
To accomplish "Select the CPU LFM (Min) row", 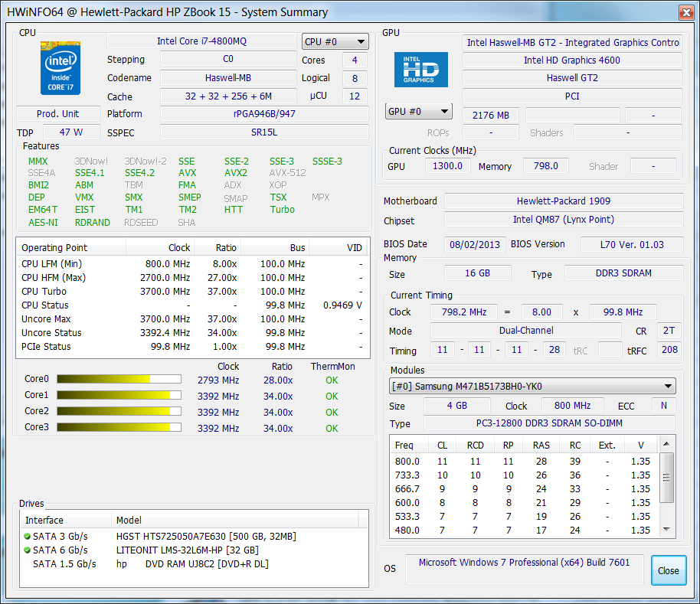I will (192, 263).
